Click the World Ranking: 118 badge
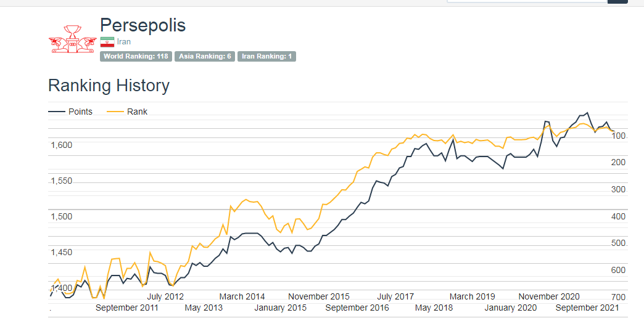644x318 pixels. tap(136, 57)
